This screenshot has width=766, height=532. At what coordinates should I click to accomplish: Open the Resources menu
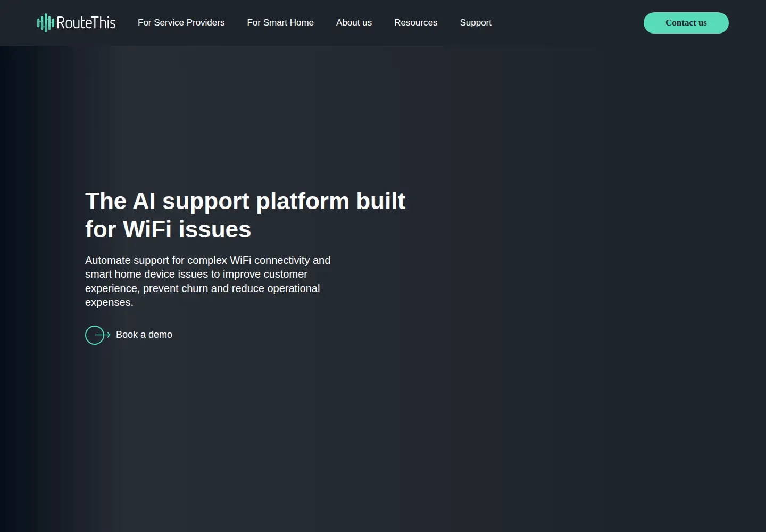pos(415,22)
